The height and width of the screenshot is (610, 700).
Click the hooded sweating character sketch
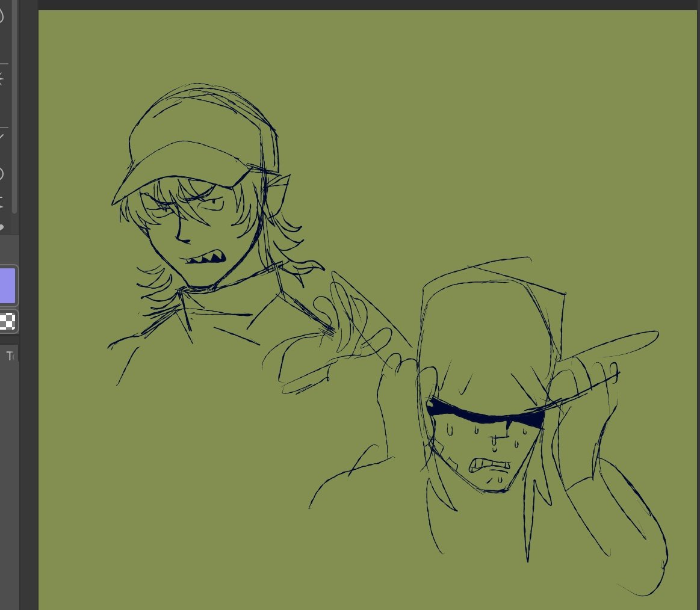point(482,433)
